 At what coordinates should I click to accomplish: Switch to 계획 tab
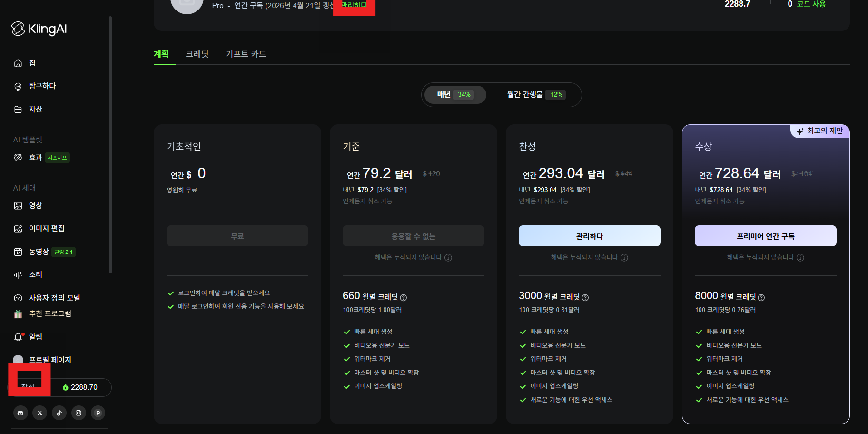click(x=161, y=54)
